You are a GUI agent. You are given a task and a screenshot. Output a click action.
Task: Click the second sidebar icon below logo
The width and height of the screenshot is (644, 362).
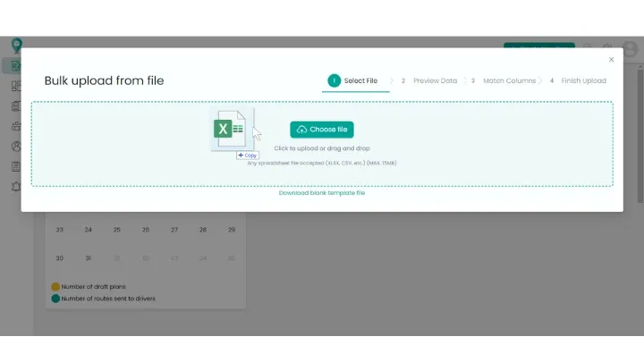pos(15,87)
